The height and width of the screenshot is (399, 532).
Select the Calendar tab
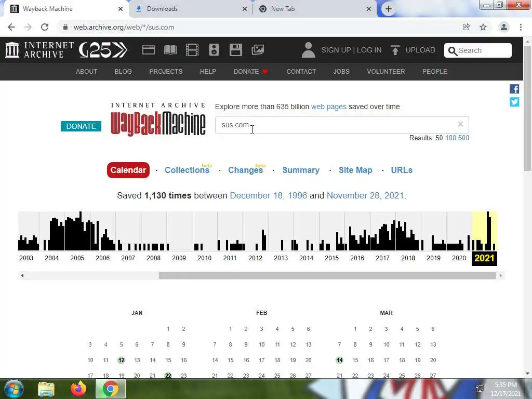pyautogui.click(x=128, y=170)
